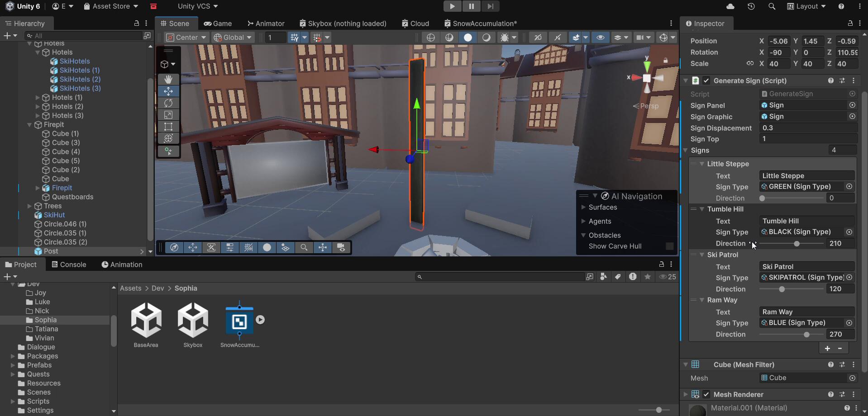This screenshot has width=868, height=416.
Task: Select the Scale tool
Action: click(168, 115)
